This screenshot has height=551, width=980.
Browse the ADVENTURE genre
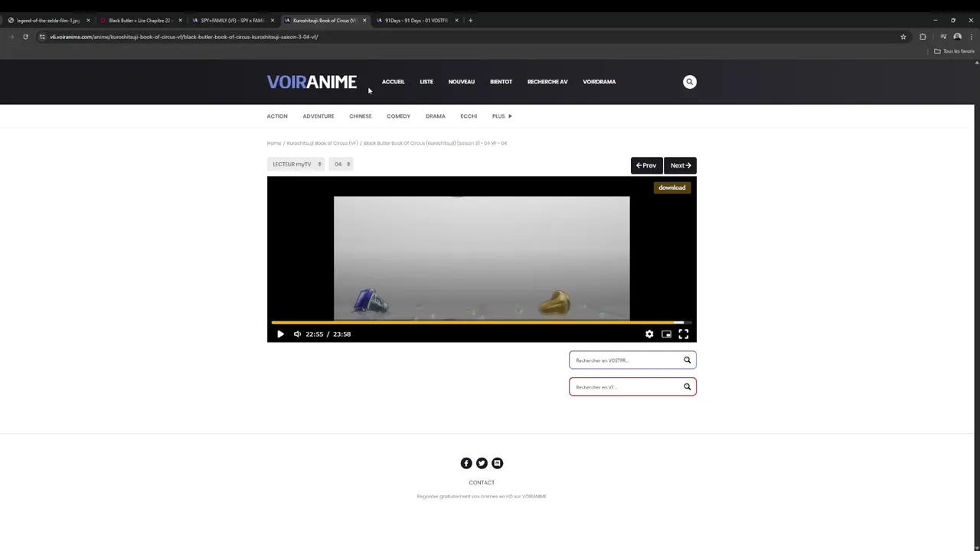[318, 116]
